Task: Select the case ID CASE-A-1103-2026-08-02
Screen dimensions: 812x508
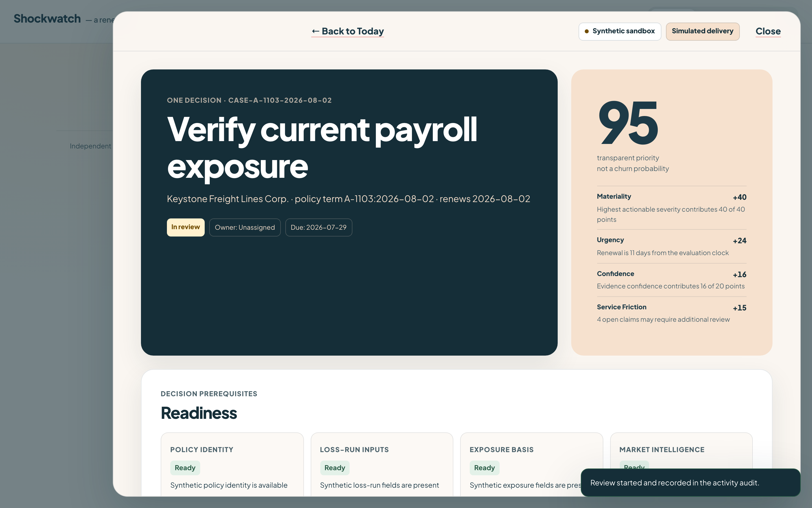Action: click(x=280, y=100)
